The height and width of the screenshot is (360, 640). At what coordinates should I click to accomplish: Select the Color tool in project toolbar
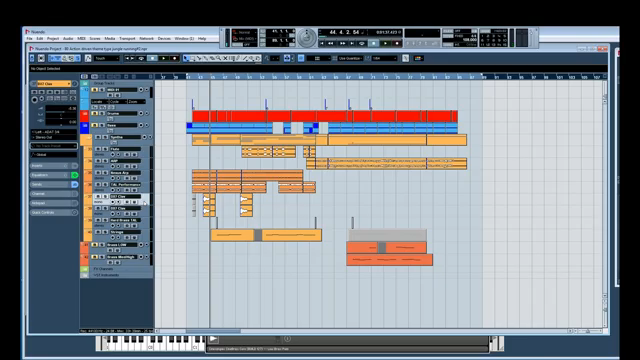pyautogui.click(x=258, y=58)
